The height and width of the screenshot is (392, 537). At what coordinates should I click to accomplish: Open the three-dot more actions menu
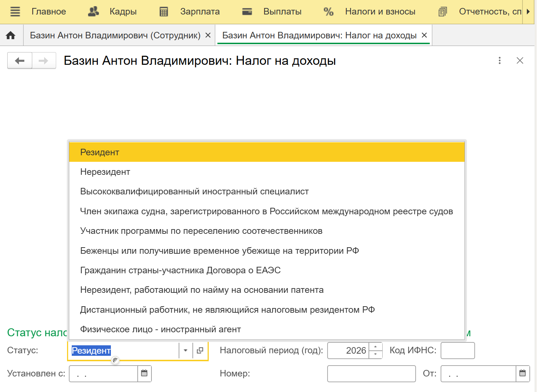click(x=500, y=60)
